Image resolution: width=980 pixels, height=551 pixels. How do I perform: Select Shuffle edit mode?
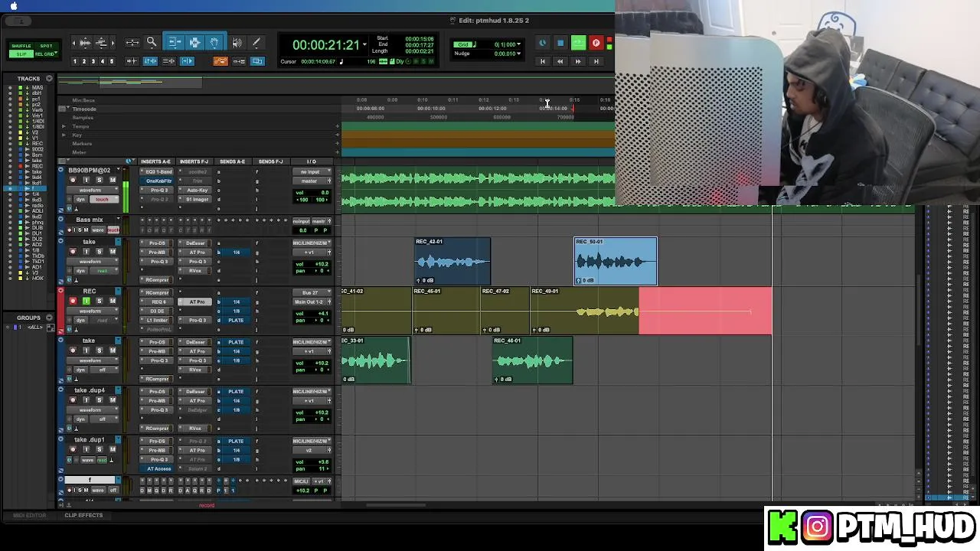[21, 46]
